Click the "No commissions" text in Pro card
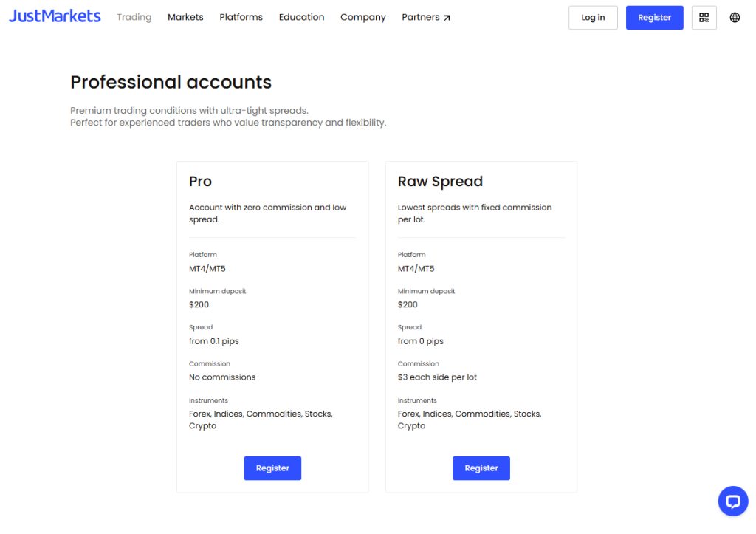The image size is (756, 534). click(x=222, y=377)
